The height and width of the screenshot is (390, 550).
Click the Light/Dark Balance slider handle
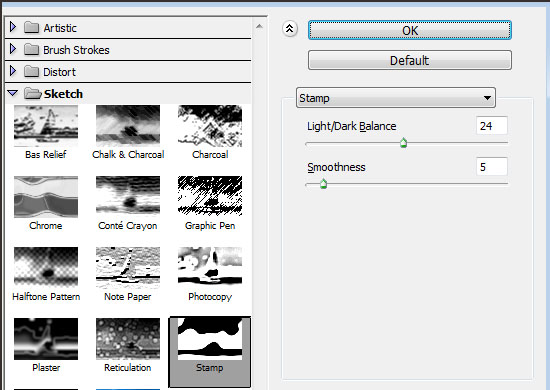tap(403, 143)
